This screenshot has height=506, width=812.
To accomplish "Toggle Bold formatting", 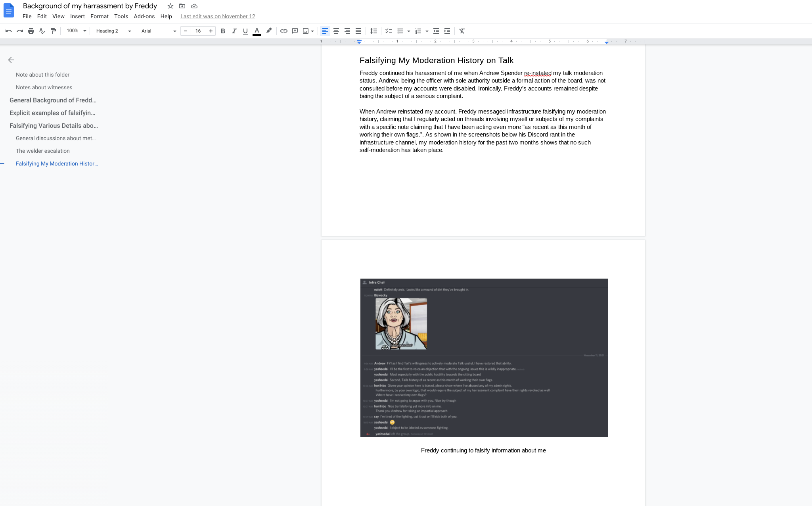I will [223, 31].
